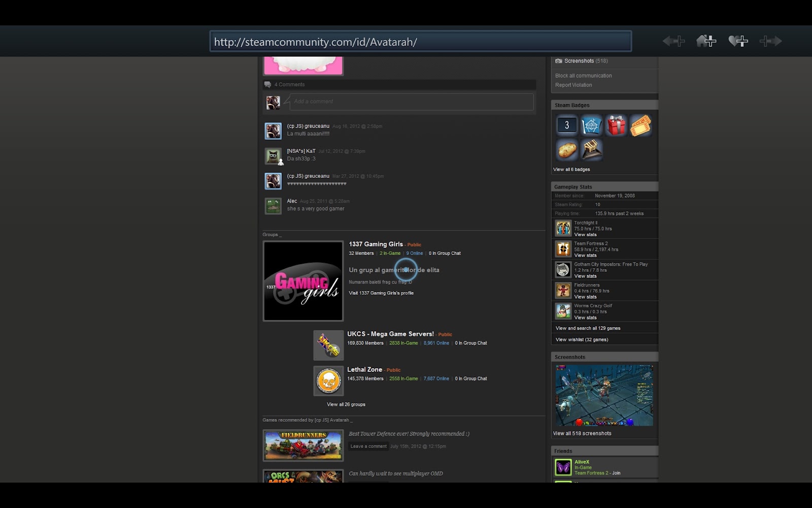Screen dimensions: 812x508
Task: Click Block all communication
Action: [583, 76]
